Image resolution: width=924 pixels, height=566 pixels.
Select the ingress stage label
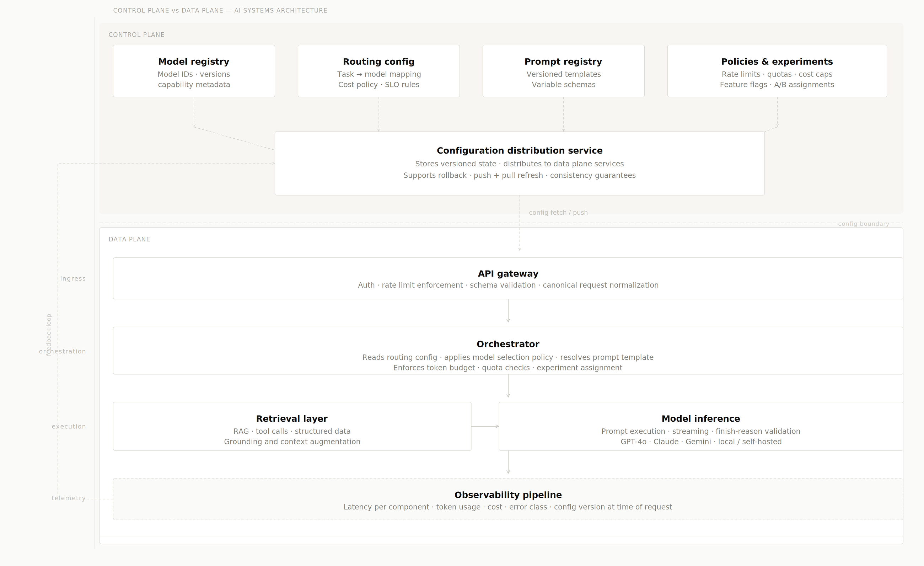click(73, 279)
